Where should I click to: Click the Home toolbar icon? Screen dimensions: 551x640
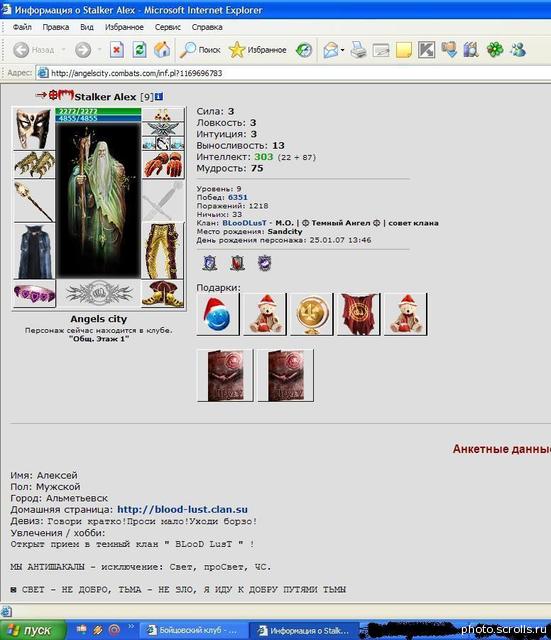pos(162,50)
